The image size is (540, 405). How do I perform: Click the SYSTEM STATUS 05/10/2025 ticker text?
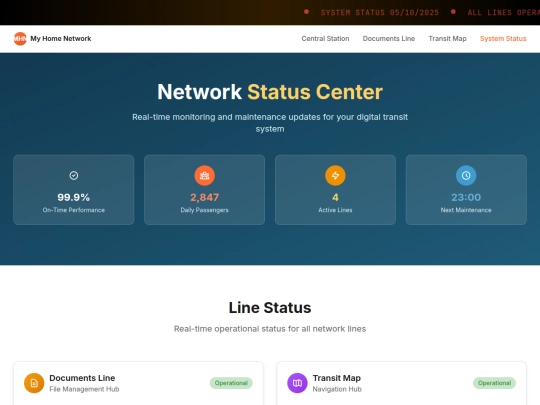click(x=380, y=13)
